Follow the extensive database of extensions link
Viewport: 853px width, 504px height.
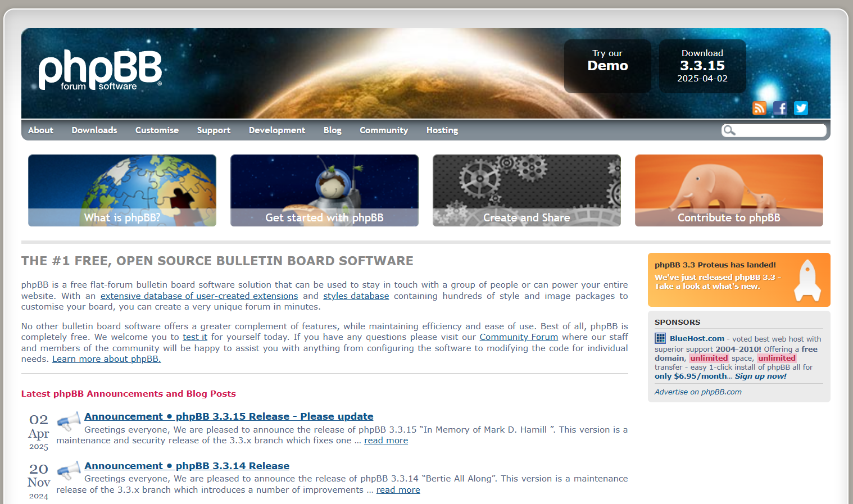click(199, 296)
